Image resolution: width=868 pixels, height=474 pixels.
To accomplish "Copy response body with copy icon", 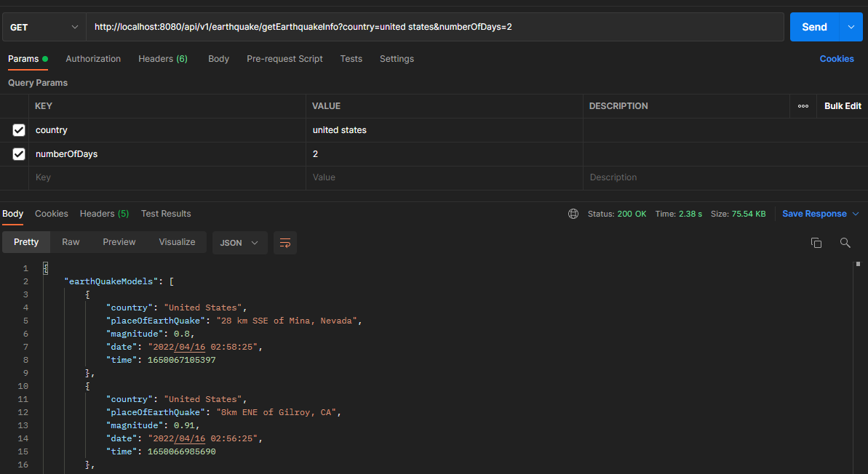I will coord(816,242).
